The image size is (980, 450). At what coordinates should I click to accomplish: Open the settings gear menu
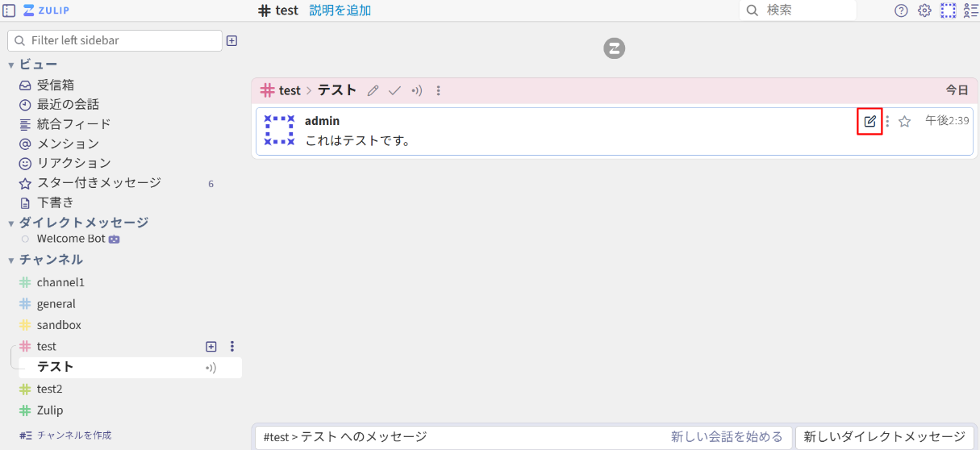[x=924, y=10]
